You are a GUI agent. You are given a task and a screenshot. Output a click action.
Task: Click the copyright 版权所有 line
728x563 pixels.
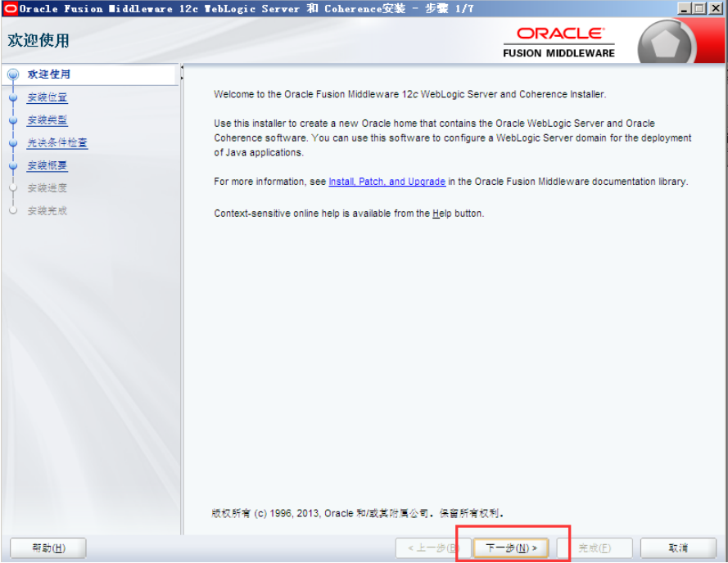click(x=358, y=513)
